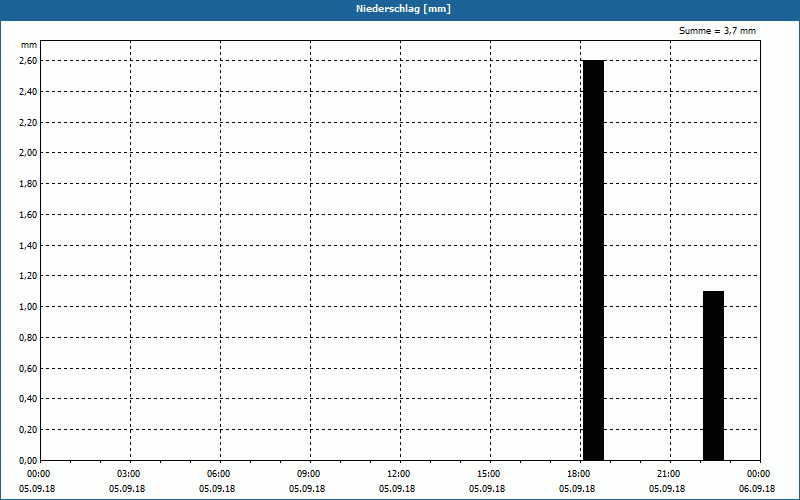Click the 06:00 time axis label
Viewport: 800px width, 500px height.
click(219, 474)
